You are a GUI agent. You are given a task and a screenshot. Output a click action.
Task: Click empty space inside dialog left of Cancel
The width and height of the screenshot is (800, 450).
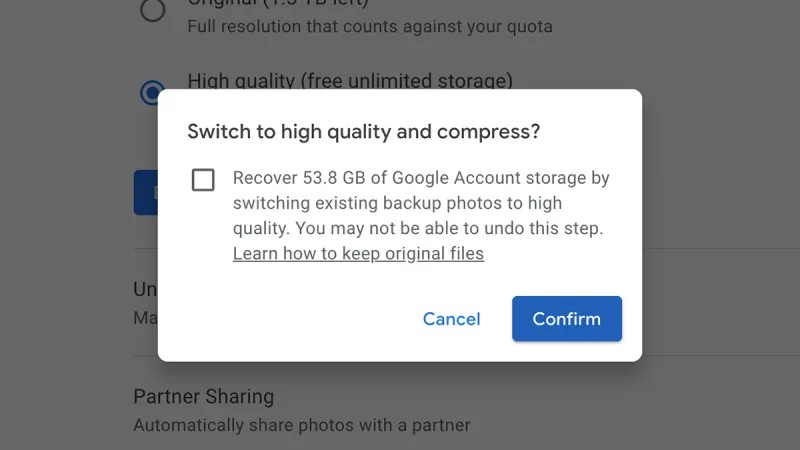point(286,319)
